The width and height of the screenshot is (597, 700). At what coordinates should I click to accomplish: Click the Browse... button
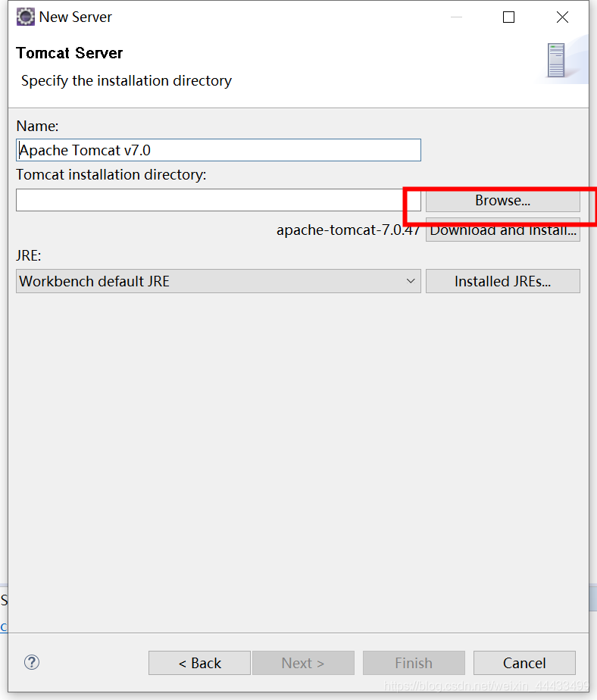tap(503, 201)
